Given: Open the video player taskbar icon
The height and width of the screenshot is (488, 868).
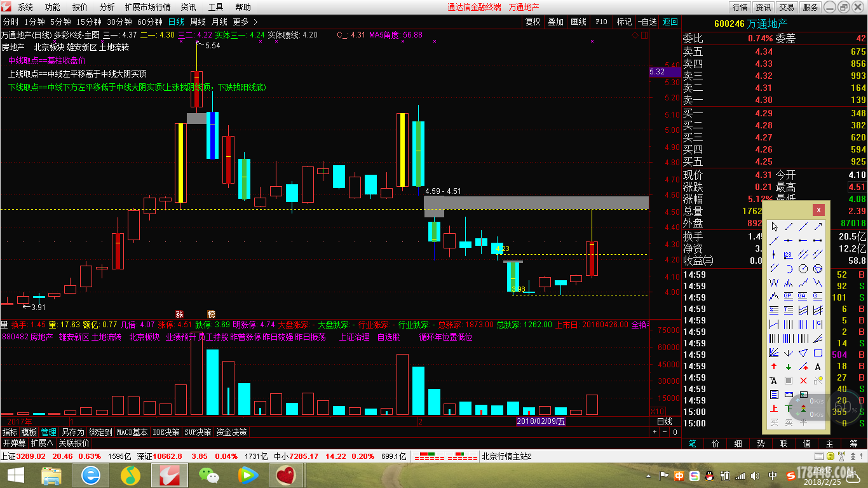Looking at the screenshot, I should click(x=247, y=475).
